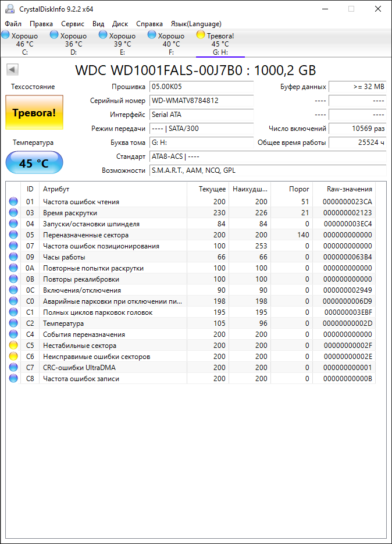Click the status dot for attribute 0C
Image resolution: width=392 pixels, height=544 pixels.
13,290
